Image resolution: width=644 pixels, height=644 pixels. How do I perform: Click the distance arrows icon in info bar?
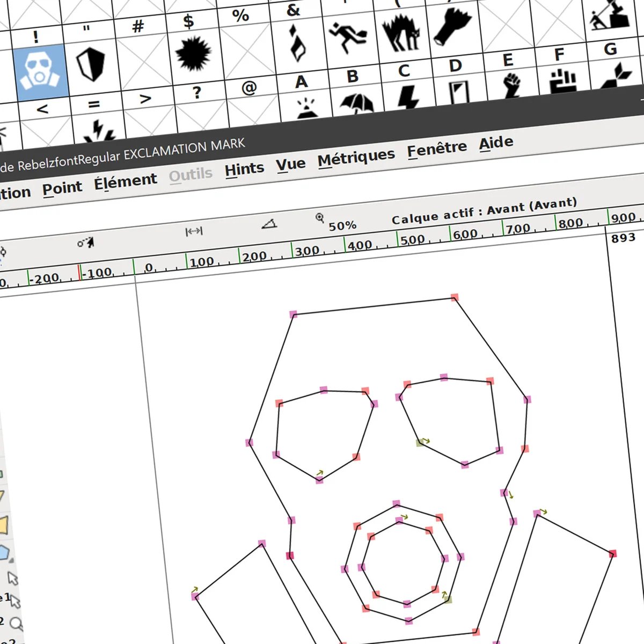click(x=194, y=231)
